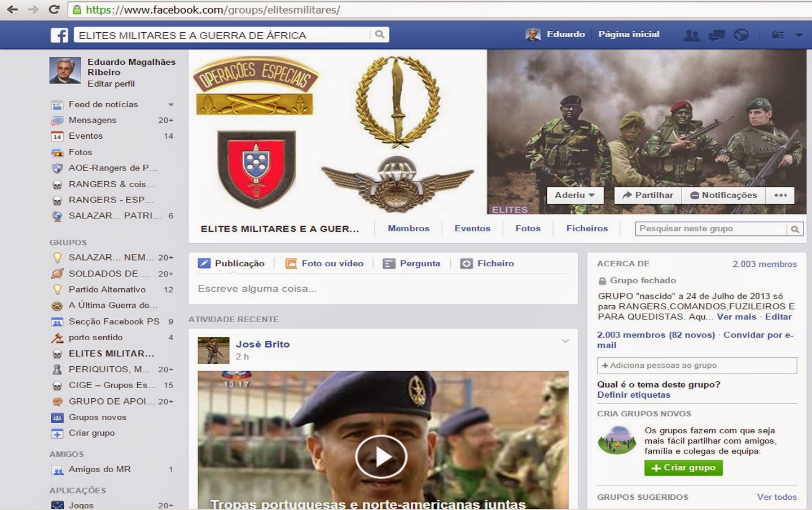Screen dimensions: 812x510
Task: Open the group Eventos tab
Action: 472,228
